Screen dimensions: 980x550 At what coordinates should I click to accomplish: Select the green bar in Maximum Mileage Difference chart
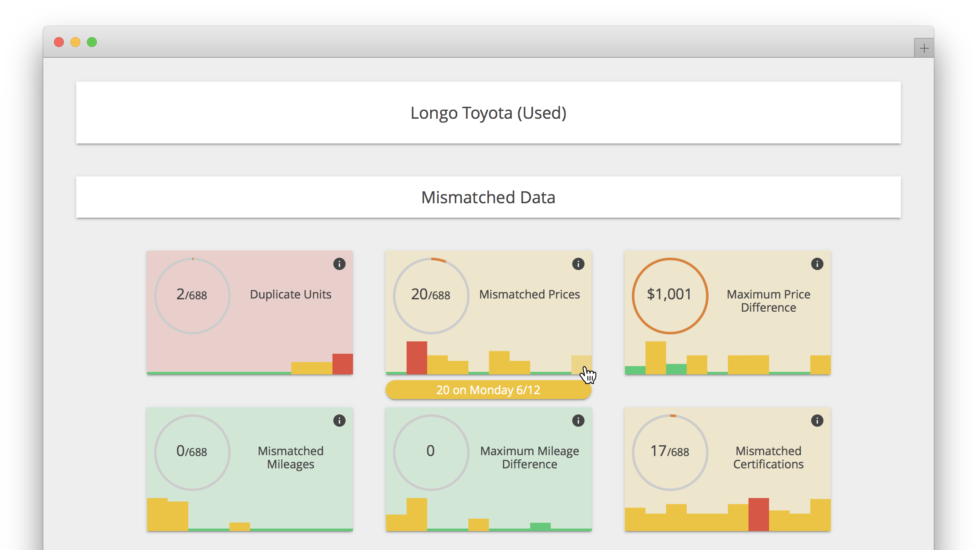pyautogui.click(x=540, y=526)
